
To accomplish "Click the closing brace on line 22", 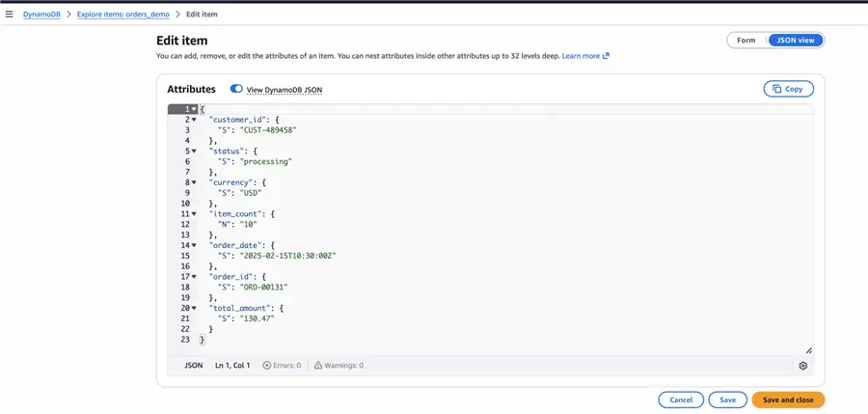I will coord(211,329).
